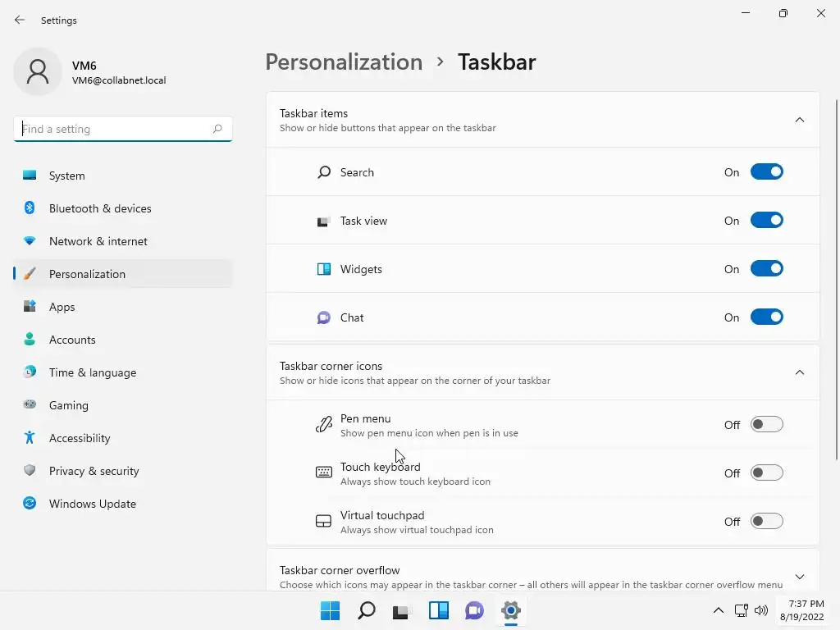Click the VM6@collabnet.local account email
Image resolution: width=840 pixels, height=630 pixels.
point(119,80)
